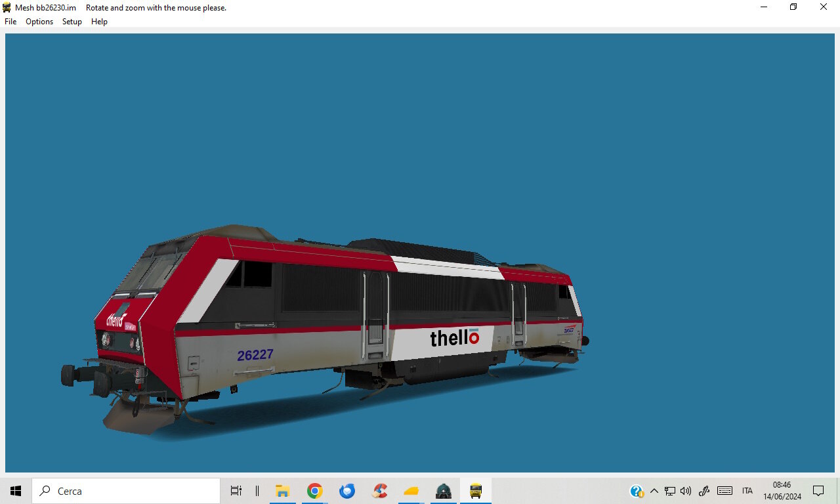The height and width of the screenshot is (504, 840).
Task: Open the volume control in system tray
Action: [x=686, y=491]
